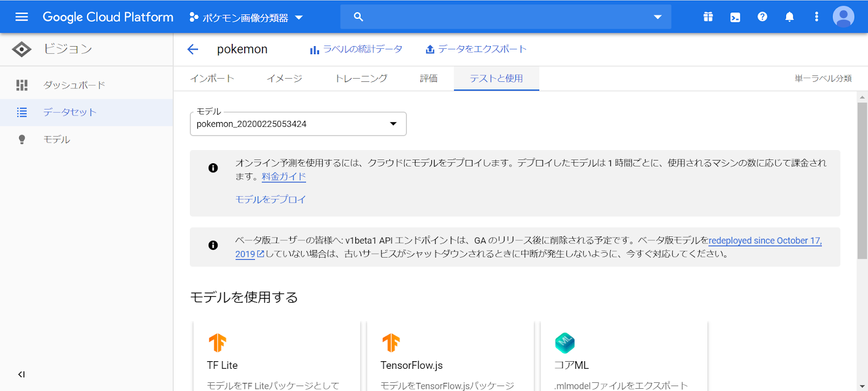Click the bar chart statistics icon
This screenshot has width=868, height=391.
tap(314, 50)
